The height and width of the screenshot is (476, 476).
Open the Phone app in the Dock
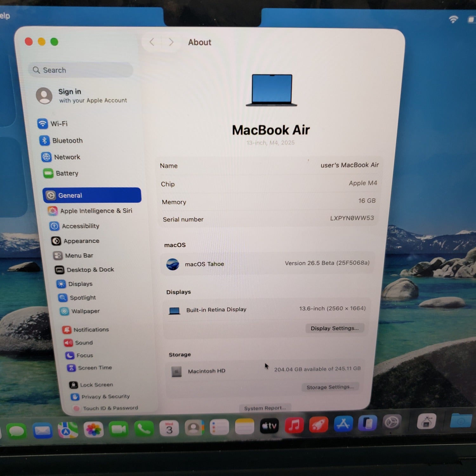click(x=144, y=429)
